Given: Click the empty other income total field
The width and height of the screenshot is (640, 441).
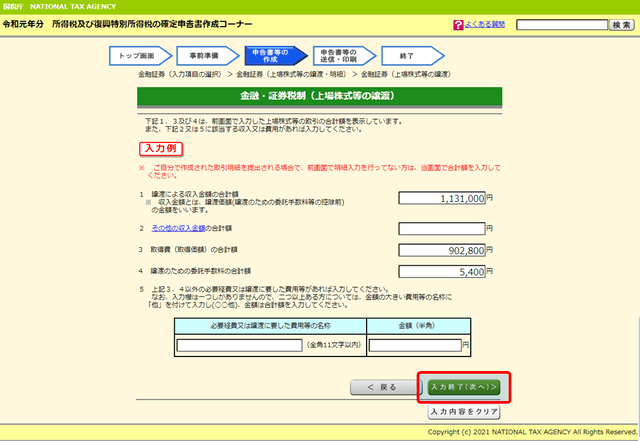Looking at the screenshot, I should coord(442,229).
